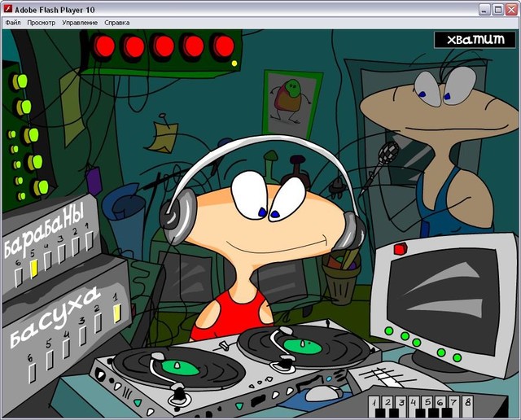Viewport: 521px width, 420px height.
Task: Click the хватит button
Action: click(x=470, y=39)
